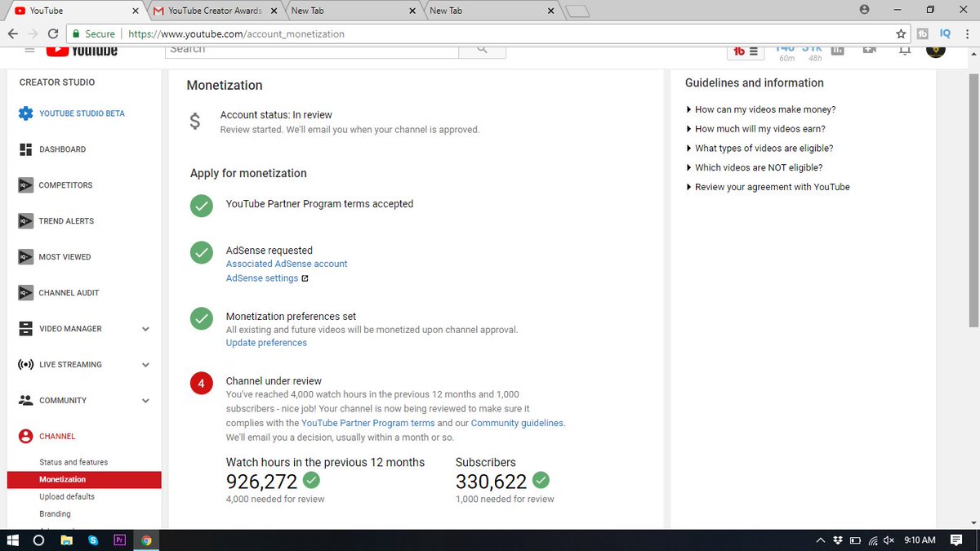Open the channel account avatar menu

pyautogui.click(x=936, y=51)
